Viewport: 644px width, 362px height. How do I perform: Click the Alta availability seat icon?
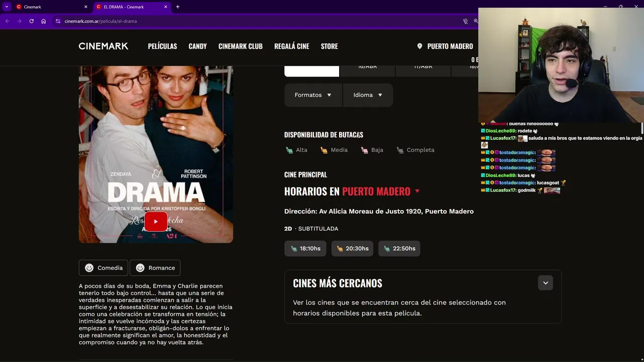tap(289, 150)
